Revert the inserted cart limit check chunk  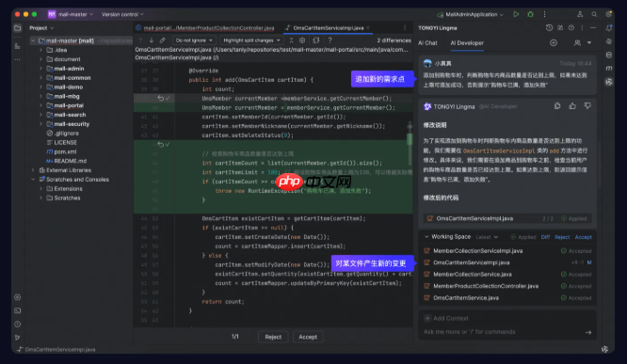pyautogui.click(x=160, y=144)
